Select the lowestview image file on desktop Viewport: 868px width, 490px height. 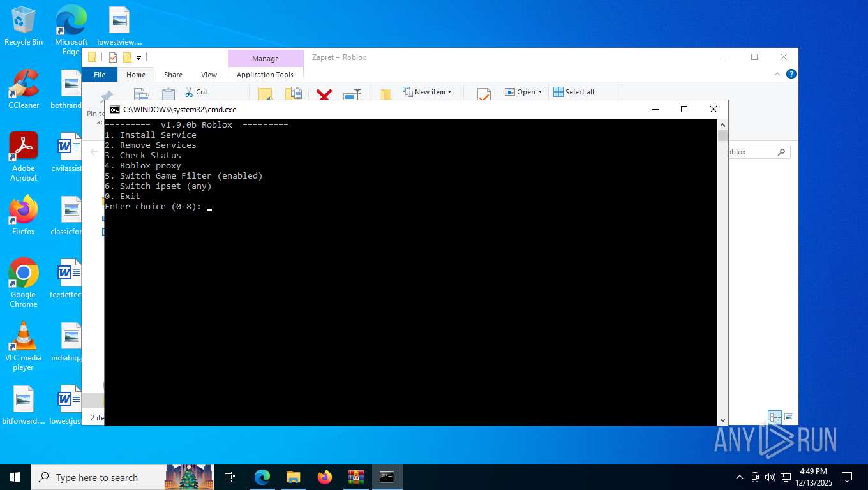click(x=119, y=27)
